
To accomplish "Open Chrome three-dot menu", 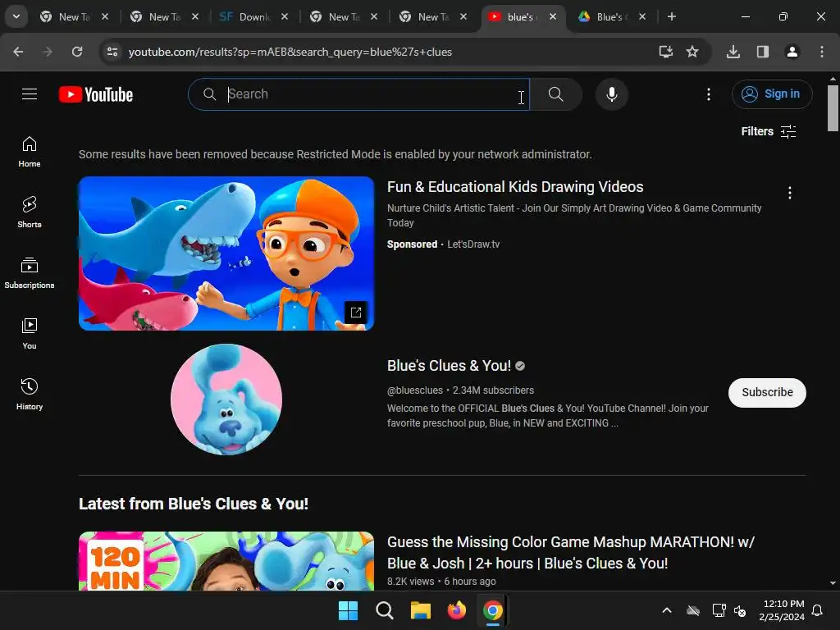I will tap(821, 52).
